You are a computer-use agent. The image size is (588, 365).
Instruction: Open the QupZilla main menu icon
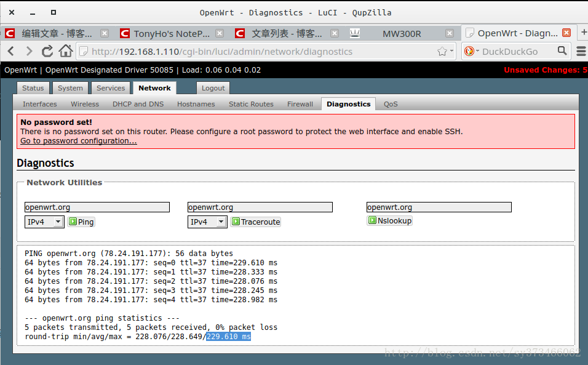point(581,51)
